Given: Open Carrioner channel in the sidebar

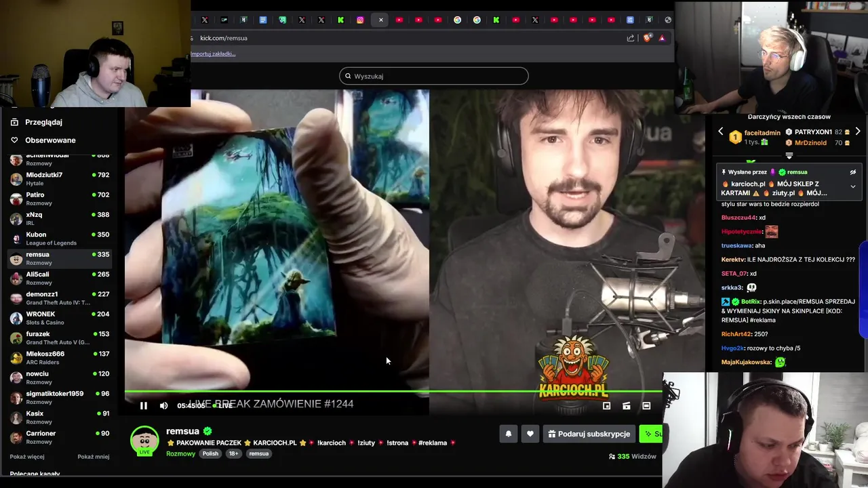Looking at the screenshot, I should [x=60, y=437].
